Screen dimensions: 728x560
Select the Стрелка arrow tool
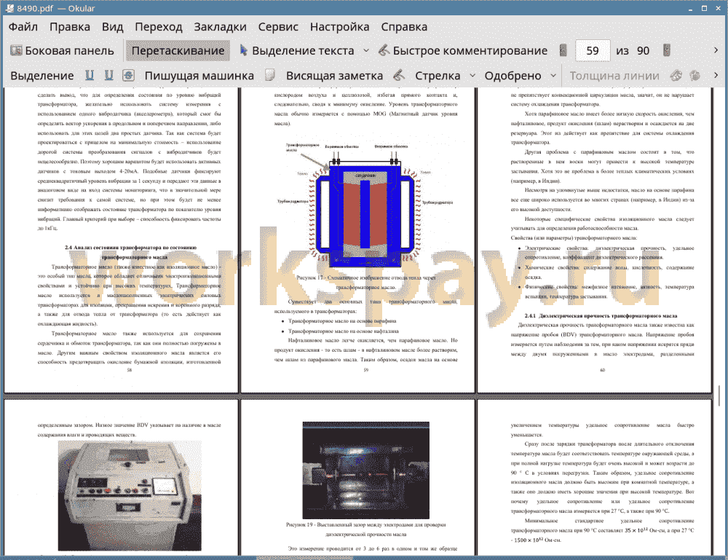[x=438, y=76]
